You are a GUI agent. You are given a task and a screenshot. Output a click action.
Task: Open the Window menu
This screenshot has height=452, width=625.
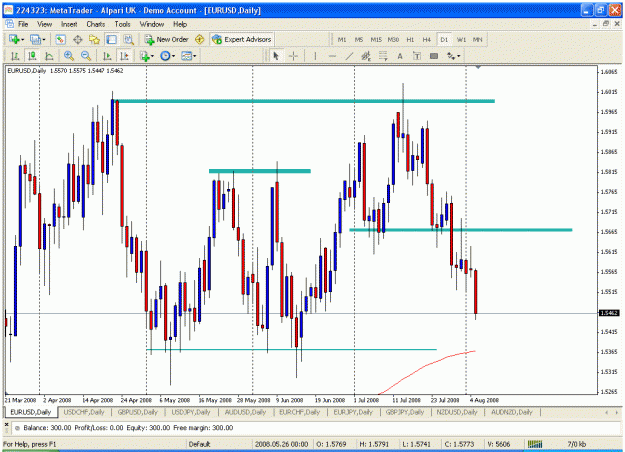152,24
